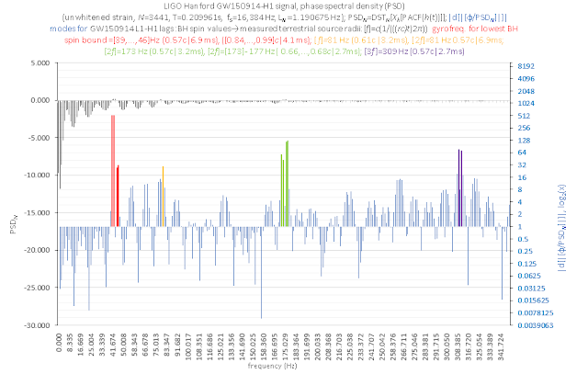Click the right-axis tick label '8192'
588x374 pixels.
coord(526,66)
